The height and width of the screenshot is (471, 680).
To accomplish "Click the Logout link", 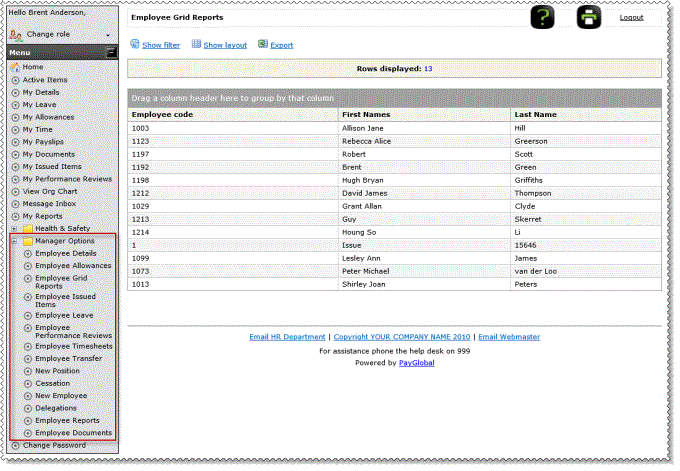I will click(x=631, y=18).
